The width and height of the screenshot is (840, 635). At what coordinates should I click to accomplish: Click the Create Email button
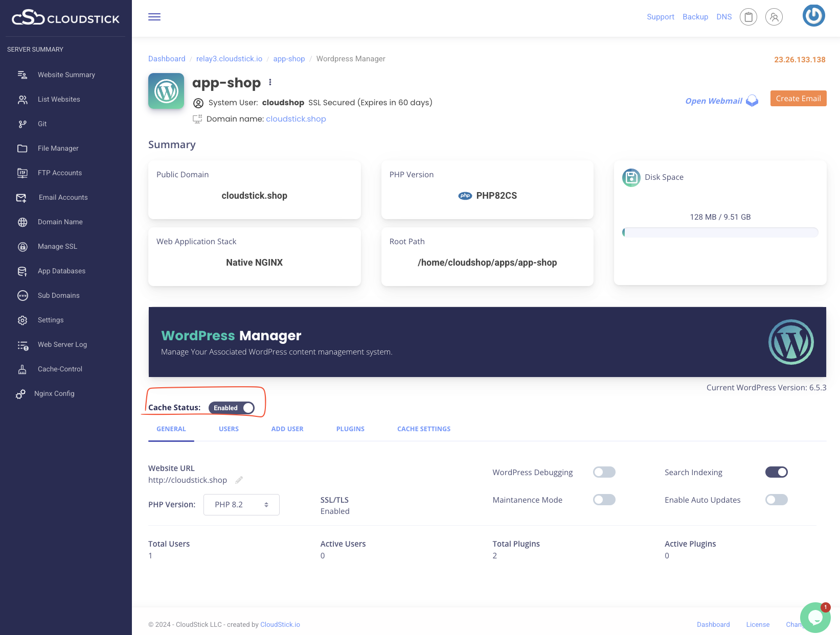point(798,98)
